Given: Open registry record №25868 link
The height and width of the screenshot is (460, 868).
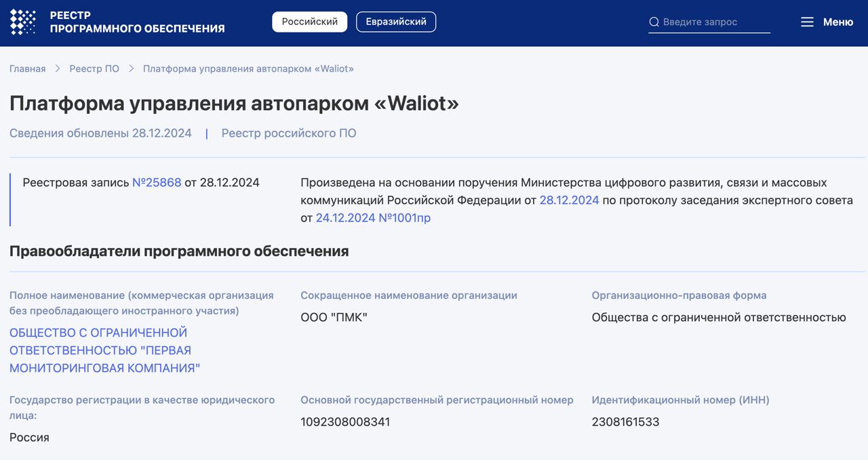Looking at the screenshot, I should (157, 182).
